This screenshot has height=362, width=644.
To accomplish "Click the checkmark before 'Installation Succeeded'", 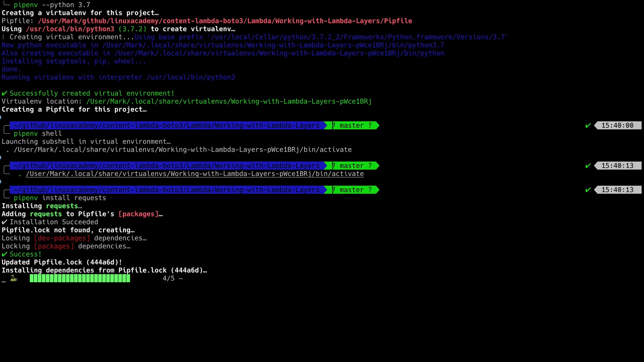I will pyautogui.click(x=4, y=222).
